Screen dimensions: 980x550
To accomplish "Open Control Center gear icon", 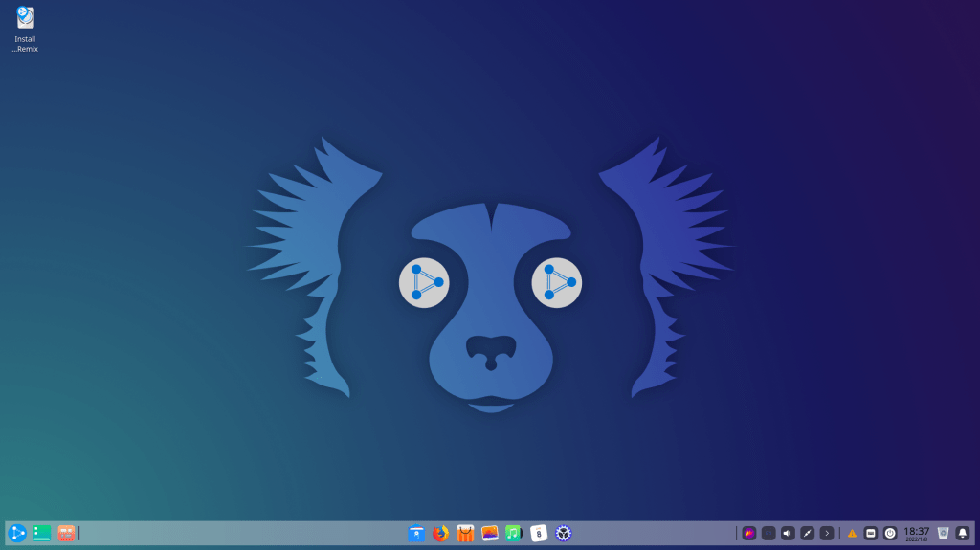I will point(564,533).
